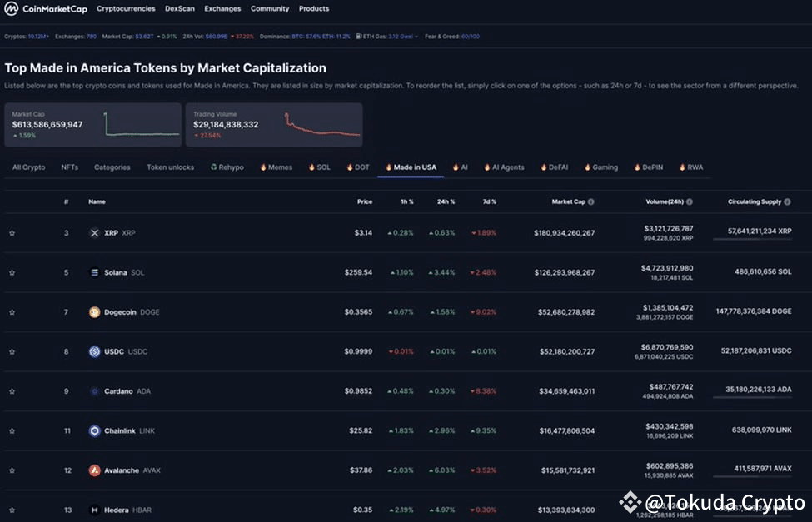Toggle the watchlist star for Cardano
This screenshot has height=522, width=812.
[x=12, y=390]
